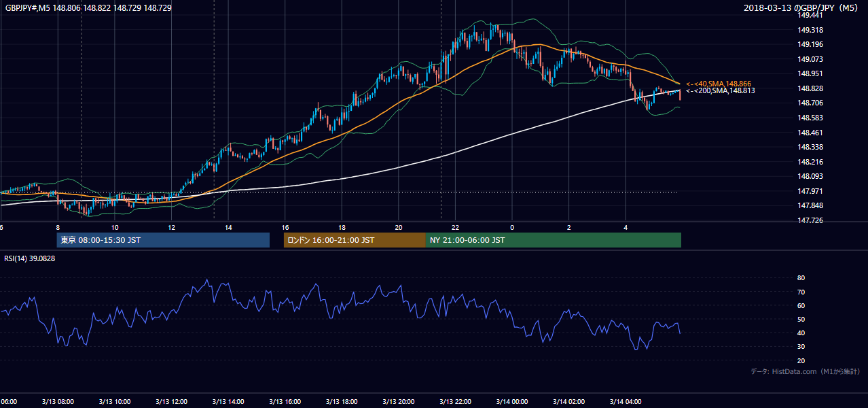Select the white 200 SMA 148.813 label
868x408 pixels.
pyautogui.click(x=721, y=90)
